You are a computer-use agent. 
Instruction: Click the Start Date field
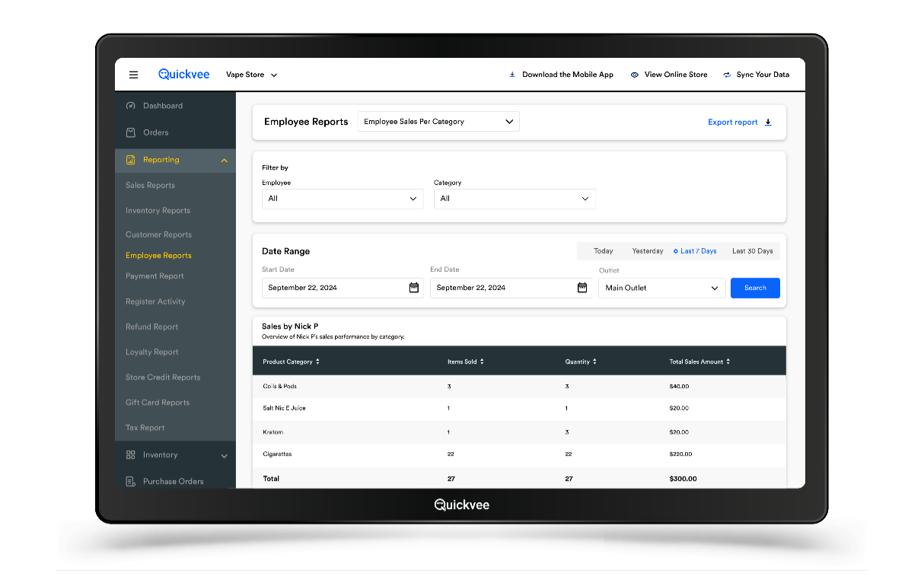click(343, 288)
